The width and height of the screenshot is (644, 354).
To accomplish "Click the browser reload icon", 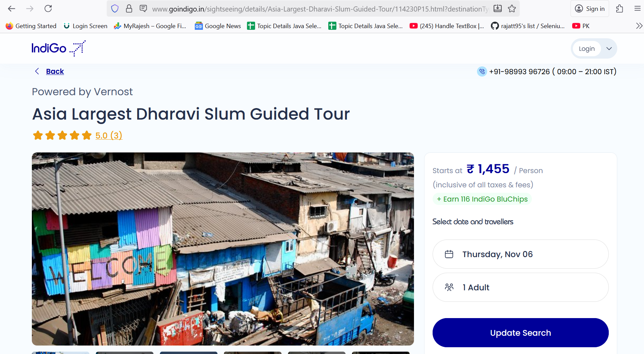I will pyautogui.click(x=48, y=8).
